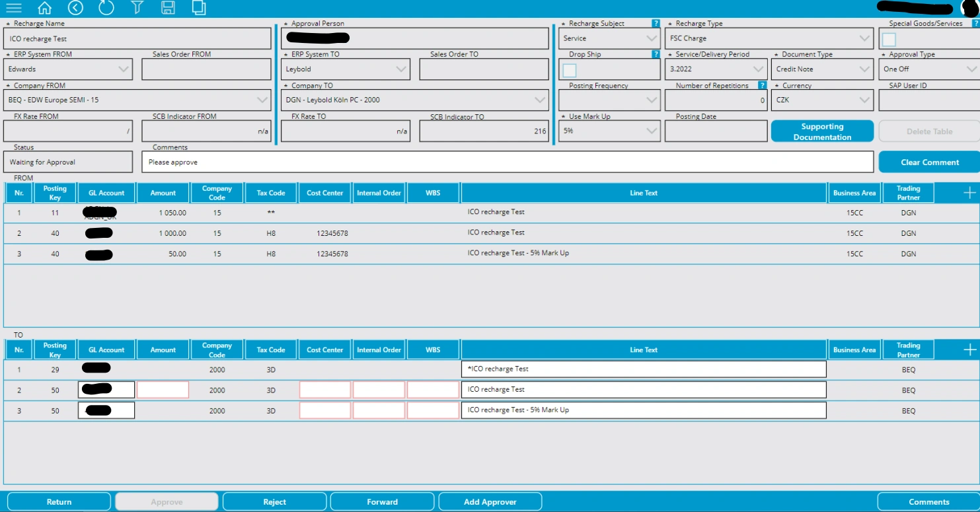Click the refresh icon in top bar

pos(106,8)
